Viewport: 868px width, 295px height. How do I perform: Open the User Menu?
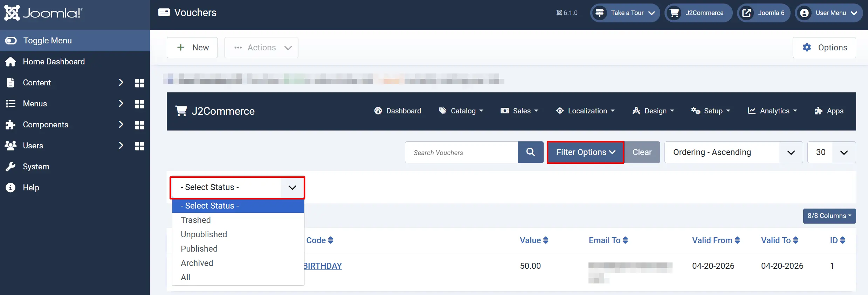[x=829, y=13]
